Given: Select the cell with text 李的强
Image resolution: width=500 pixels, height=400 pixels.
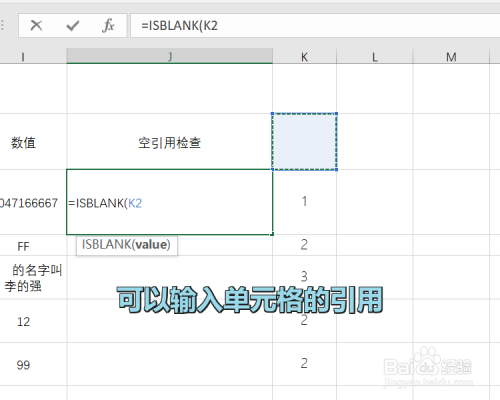Looking at the screenshot, I should coord(33,278).
